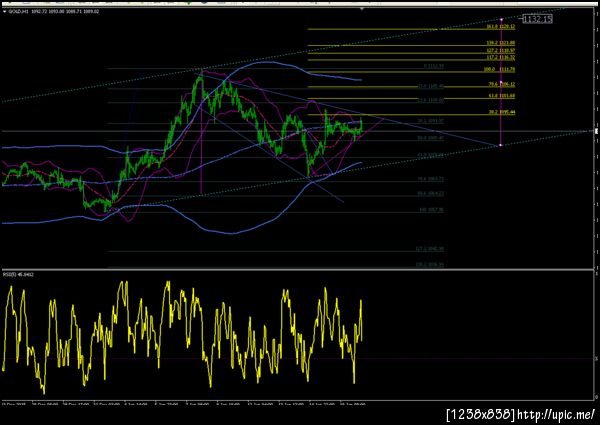The width and height of the screenshot is (600, 425).
Task: Select the yellow 127.2 Fibonacci level label
Action: pos(501,50)
